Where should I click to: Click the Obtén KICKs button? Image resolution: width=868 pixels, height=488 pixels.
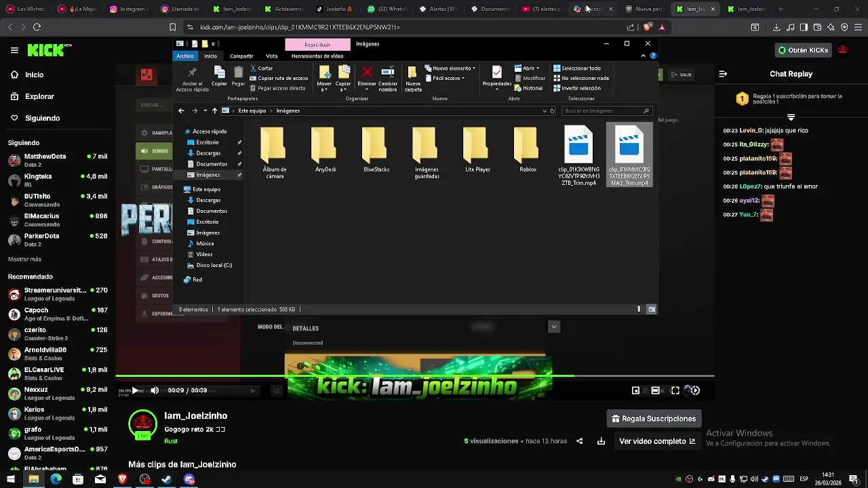[804, 50]
